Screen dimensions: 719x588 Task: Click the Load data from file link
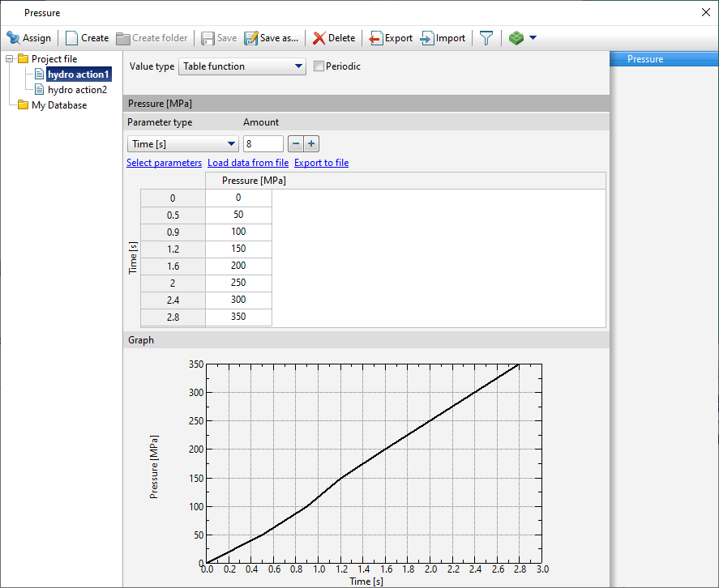pos(248,163)
